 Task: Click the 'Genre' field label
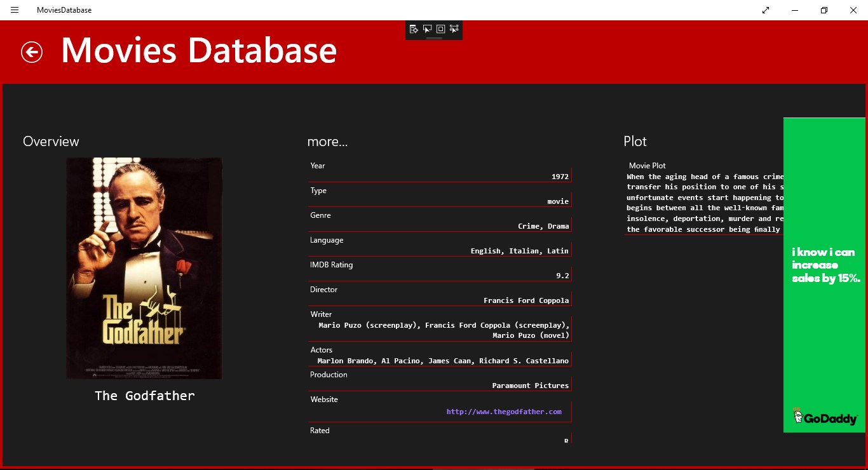pos(320,215)
